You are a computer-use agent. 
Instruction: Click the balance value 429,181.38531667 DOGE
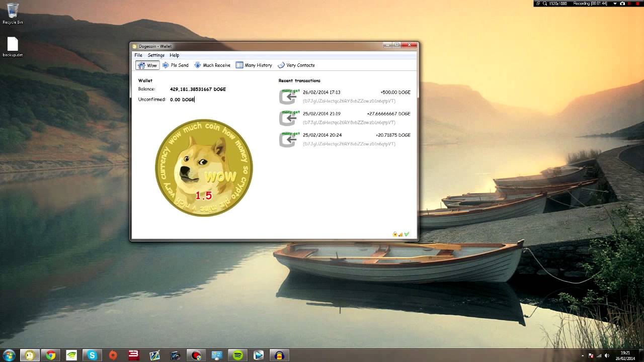[198, 89]
